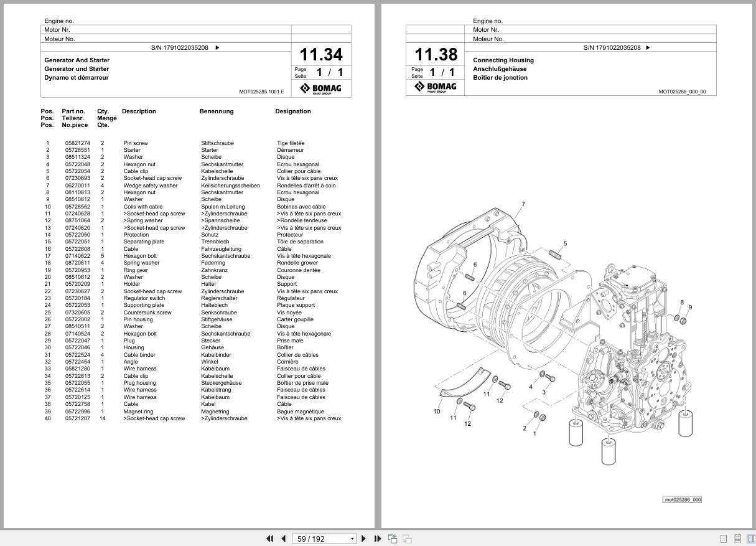Screen dimensions: 756x546
Task: Click 'Designation' column header
Action: [x=293, y=111]
